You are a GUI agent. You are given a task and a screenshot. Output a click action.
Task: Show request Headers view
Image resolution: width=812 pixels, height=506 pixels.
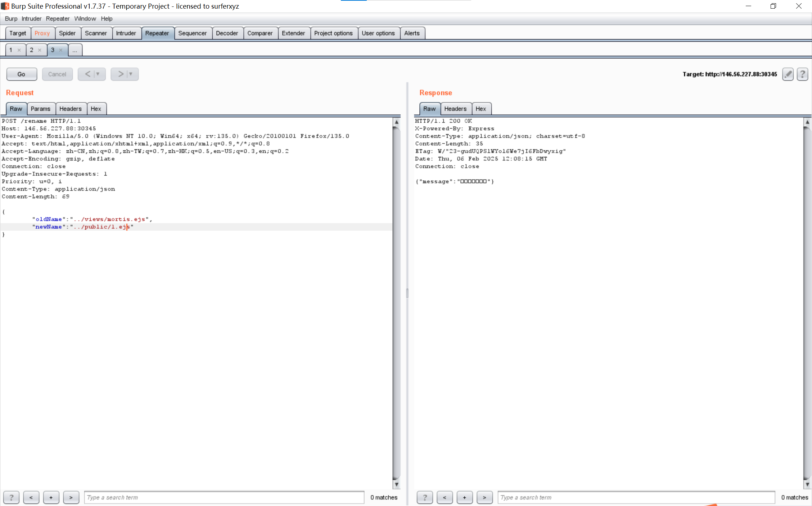coord(71,109)
